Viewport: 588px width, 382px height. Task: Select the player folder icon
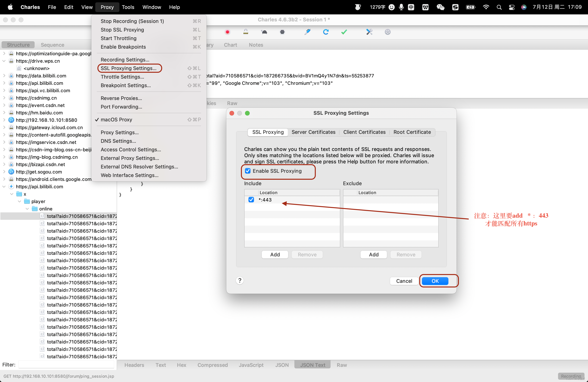(27, 201)
